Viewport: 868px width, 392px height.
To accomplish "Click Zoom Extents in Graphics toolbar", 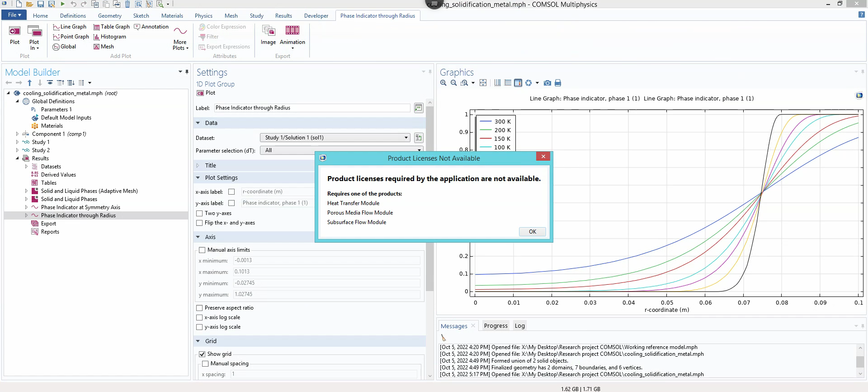I will [483, 83].
